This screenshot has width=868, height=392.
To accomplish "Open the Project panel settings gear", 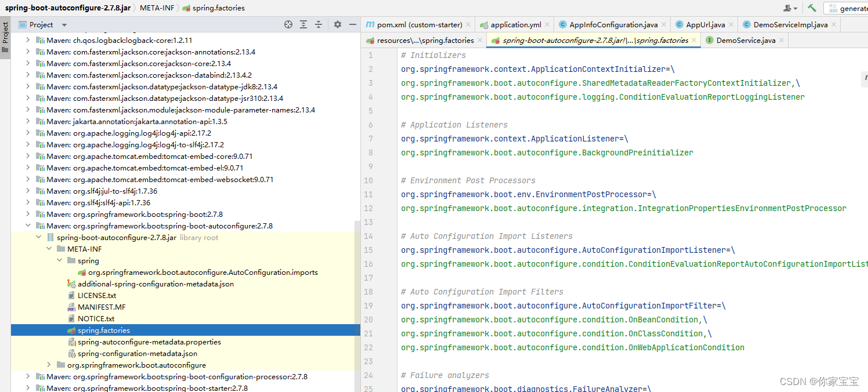I will coord(337,25).
